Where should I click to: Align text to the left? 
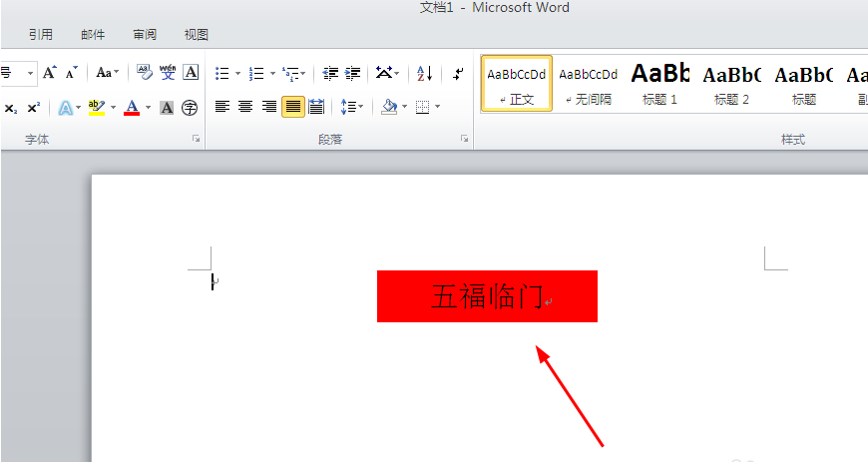221,107
